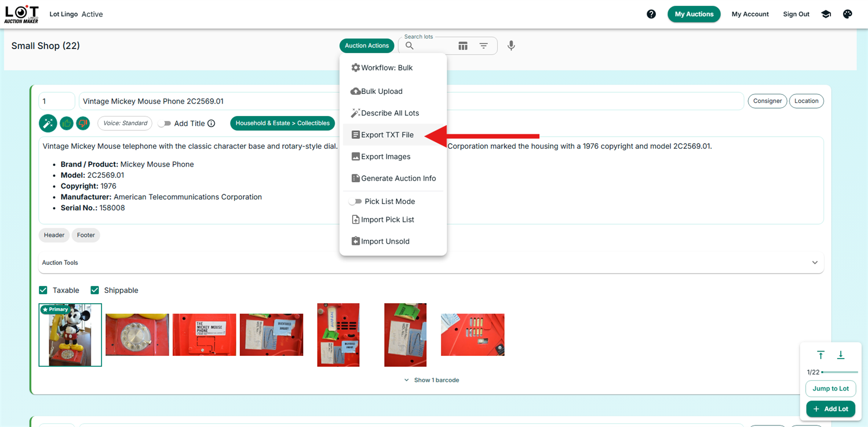Open the graduation cap tutorials icon
Screen dimensions: 868x427
826,14
